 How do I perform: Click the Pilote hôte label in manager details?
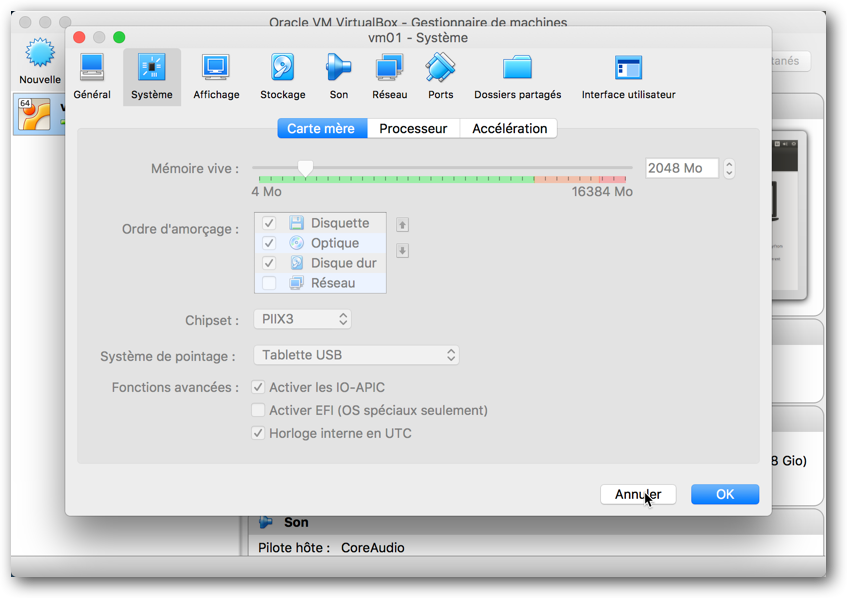(x=294, y=548)
